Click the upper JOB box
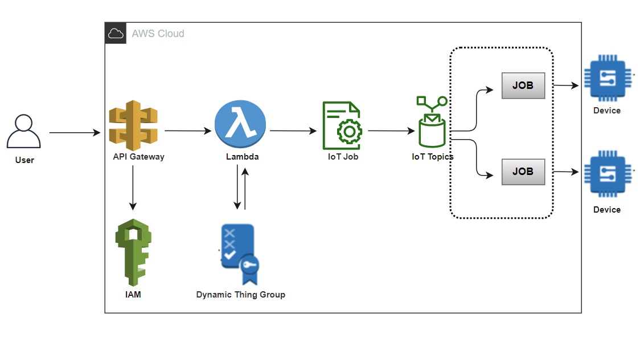This screenshot has width=644, height=338. point(523,85)
